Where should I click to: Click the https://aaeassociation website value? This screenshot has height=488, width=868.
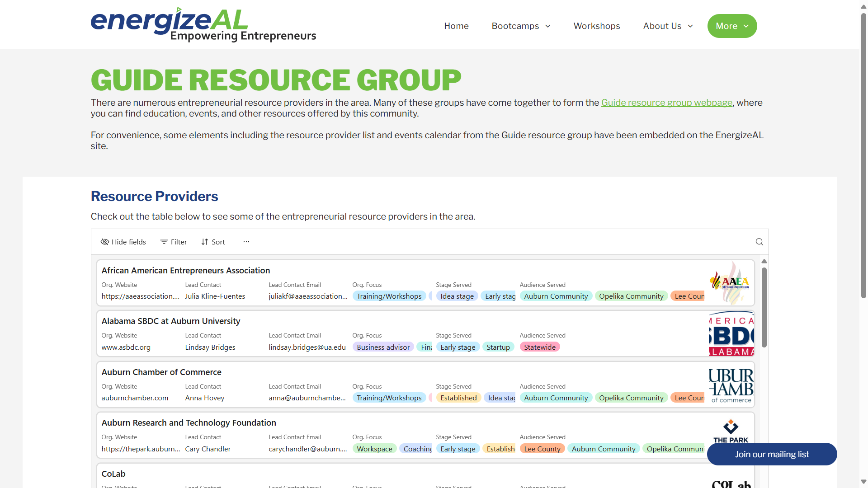141,296
